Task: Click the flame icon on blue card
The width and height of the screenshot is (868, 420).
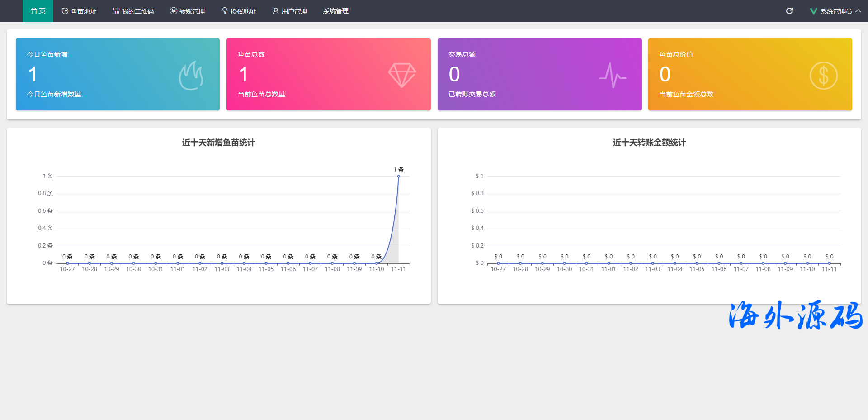Action: point(191,75)
